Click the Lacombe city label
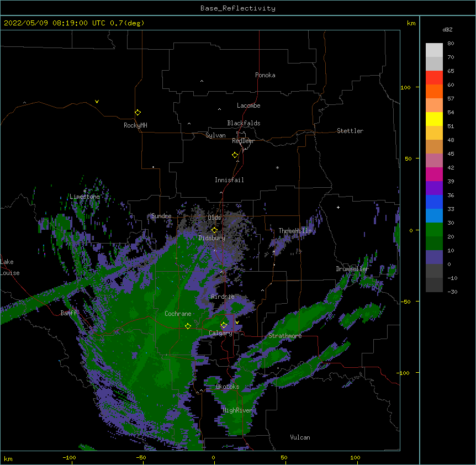 click(x=248, y=105)
